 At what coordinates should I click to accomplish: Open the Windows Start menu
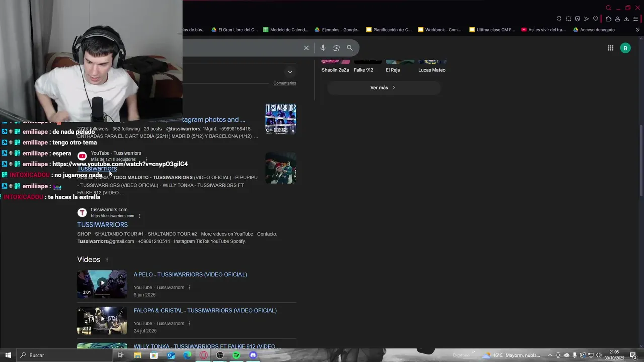[x=8, y=355]
